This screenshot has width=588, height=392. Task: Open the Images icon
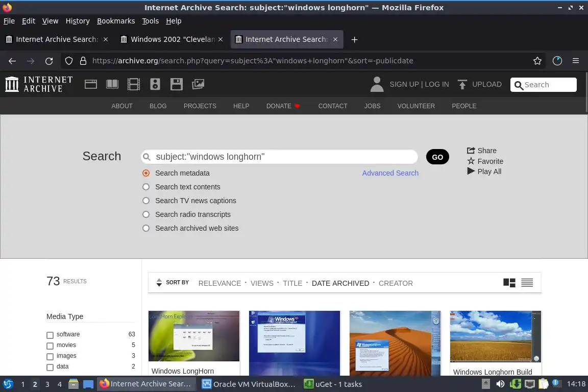coord(198,84)
